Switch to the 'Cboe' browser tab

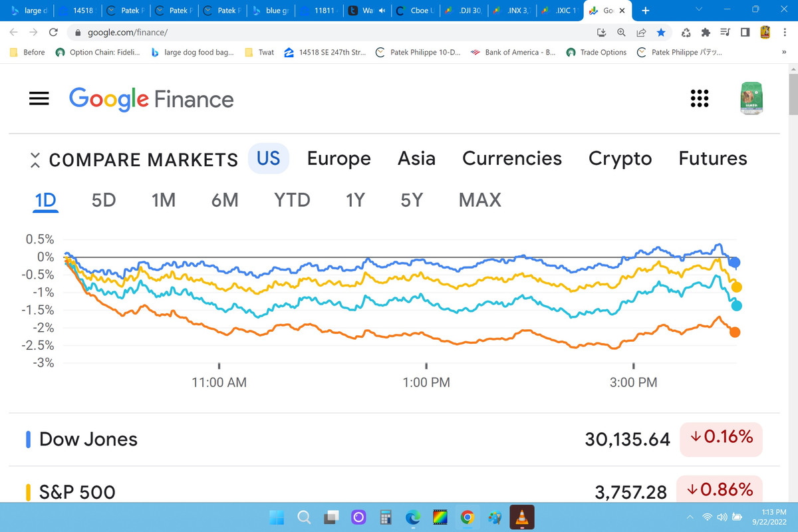(x=416, y=11)
